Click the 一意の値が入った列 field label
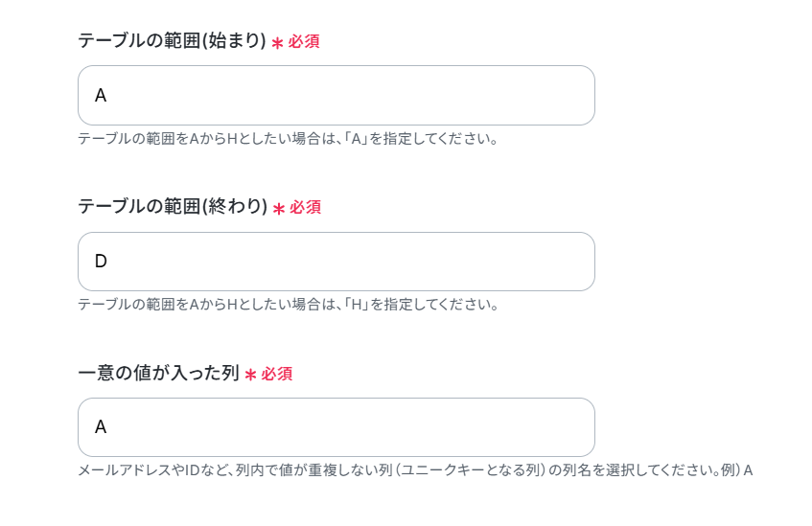Viewport: 812px width, 526px height. click(x=158, y=373)
